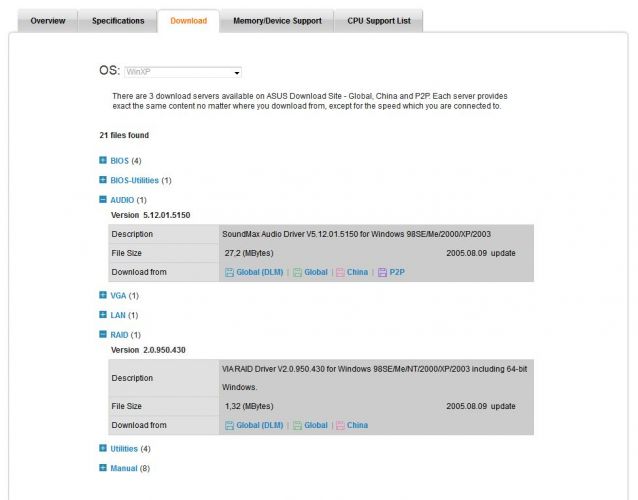Click the '27,2 (MBytes)' file size
The width and height of the screenshot is (638, 500).
[249, 253]
